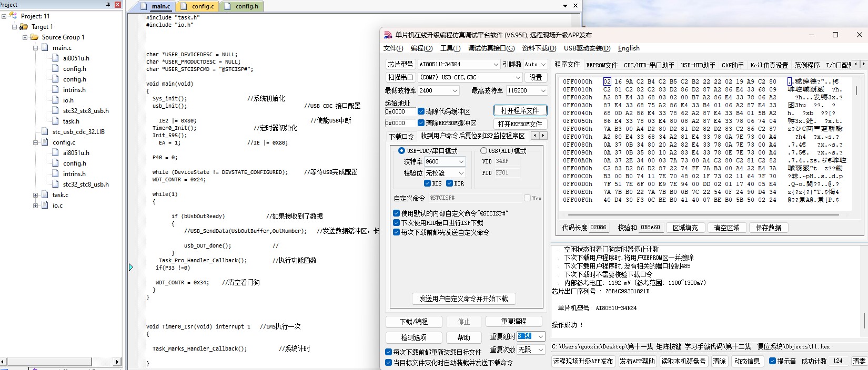This screenshot has height=370, width=868.
Task: Switch to the Keil仿真设置 tab
Action: (769, 65)
